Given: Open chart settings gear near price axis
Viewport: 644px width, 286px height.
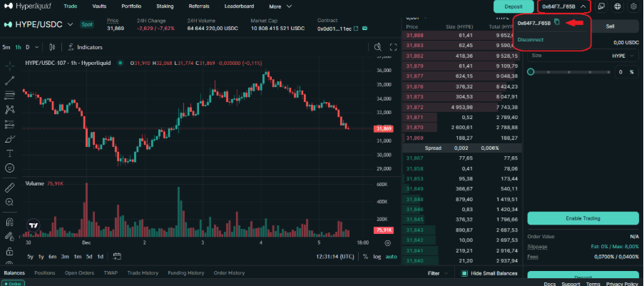Looking at the screenshot, I should coord(387,243).
